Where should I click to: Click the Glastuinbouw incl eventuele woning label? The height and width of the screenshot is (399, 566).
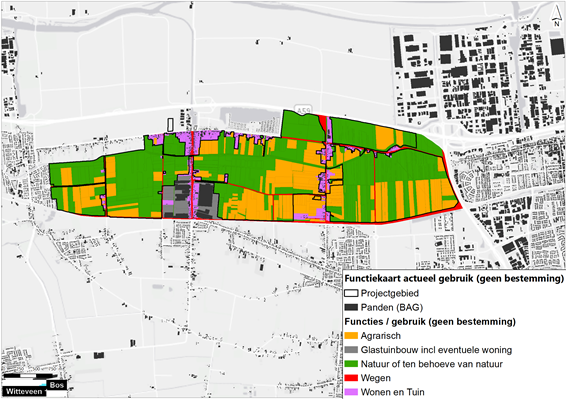(x=436, y=350)
